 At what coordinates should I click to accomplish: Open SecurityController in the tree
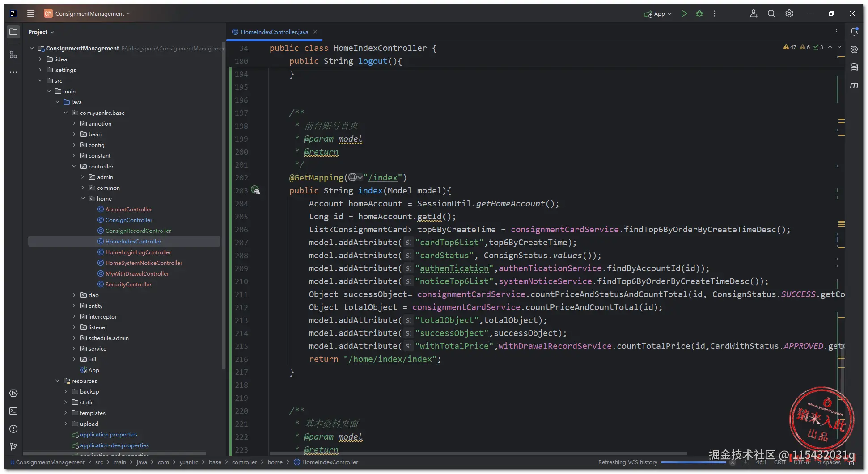(x=128, y=284)
